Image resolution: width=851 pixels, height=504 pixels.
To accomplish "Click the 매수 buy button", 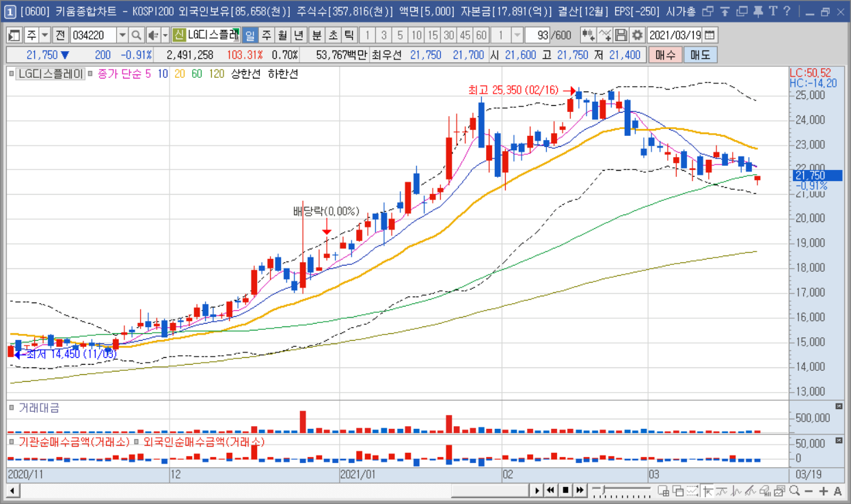I will (x=665, y=55).
